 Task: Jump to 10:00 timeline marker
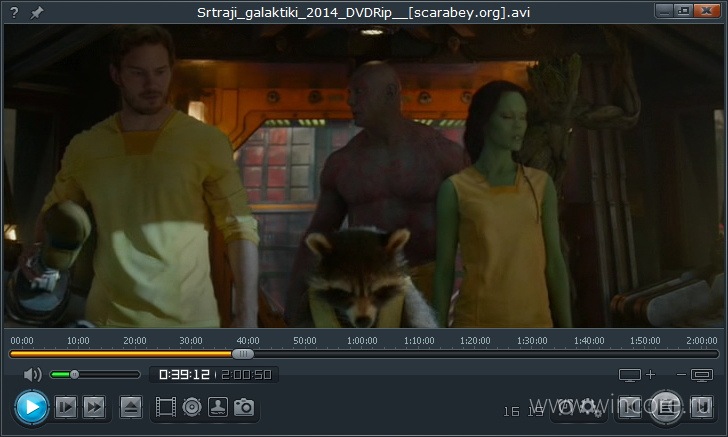(78, 341)
